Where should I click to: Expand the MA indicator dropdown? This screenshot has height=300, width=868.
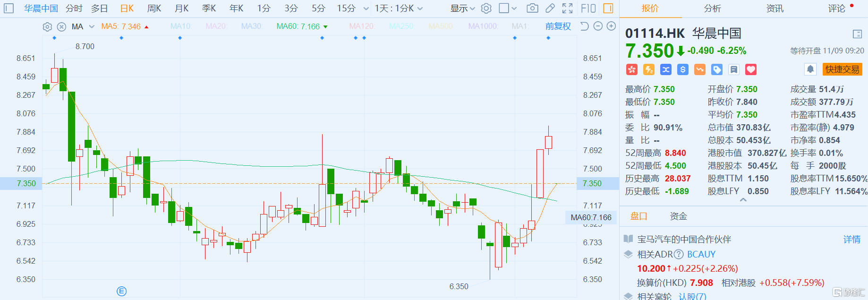(x=92, y=27)
